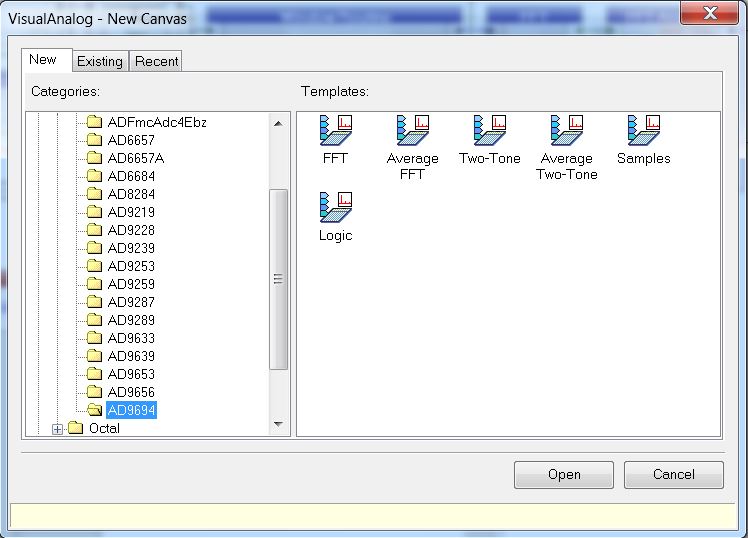This screenshot has height=538, width=748.
Task: Close the New Canvas dialog
Action: pyautogui.click(x=710, y=12)
